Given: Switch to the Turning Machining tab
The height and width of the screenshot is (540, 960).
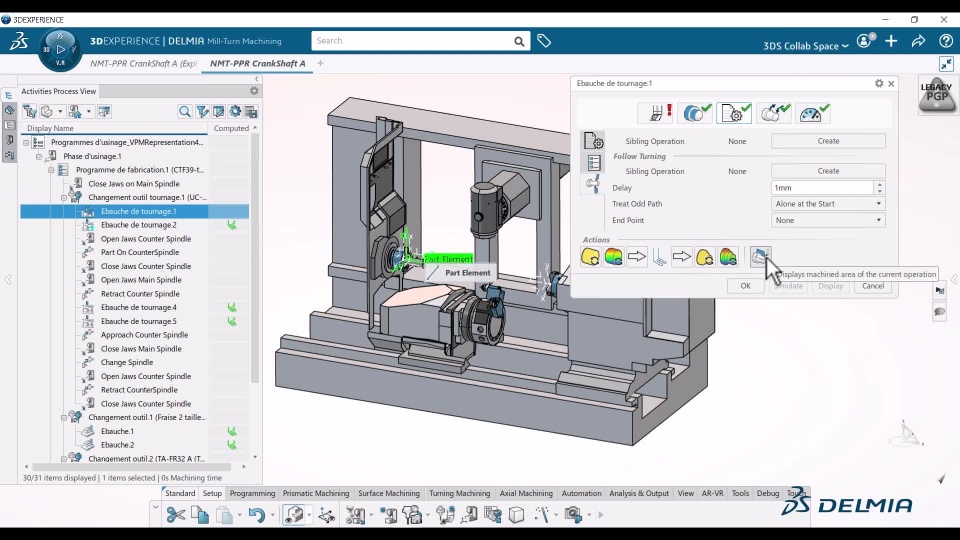Looking at the screenshot, I should tap(460, 493).
